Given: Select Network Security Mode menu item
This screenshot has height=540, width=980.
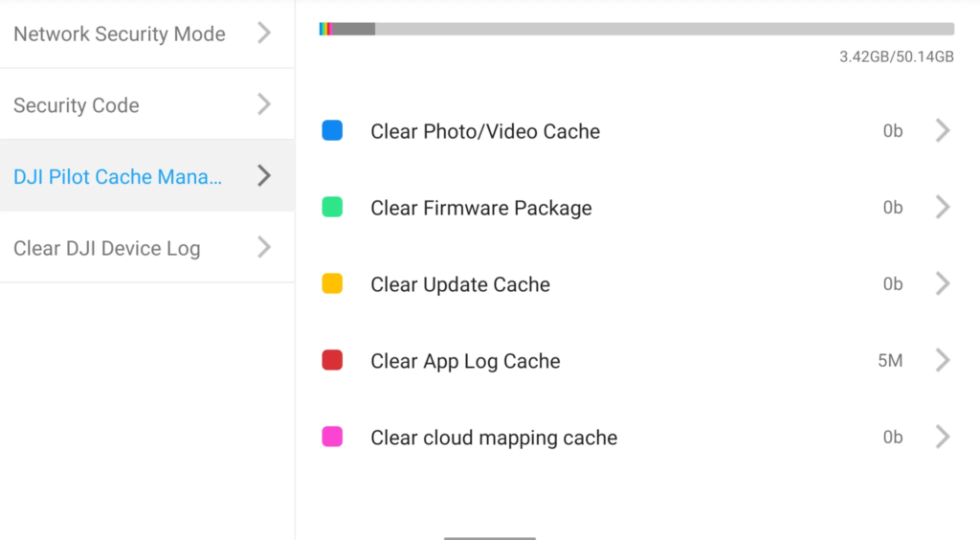Looking at the screenshot, I should point(146,34).
